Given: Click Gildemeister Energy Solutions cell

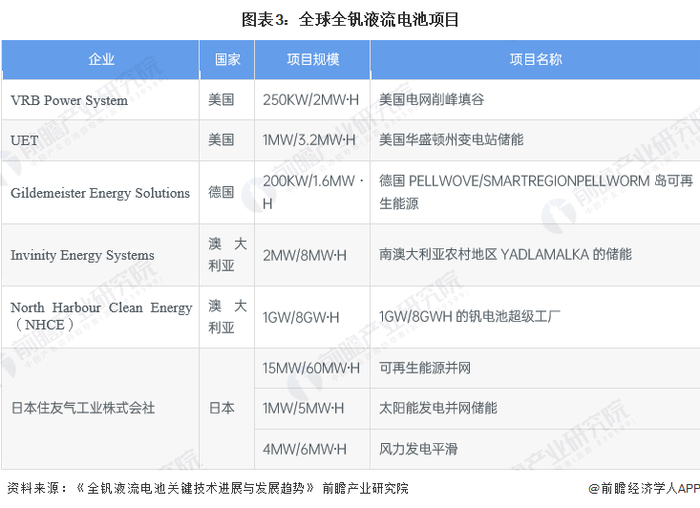Looking at the screenshot, I should pos(100,193).
